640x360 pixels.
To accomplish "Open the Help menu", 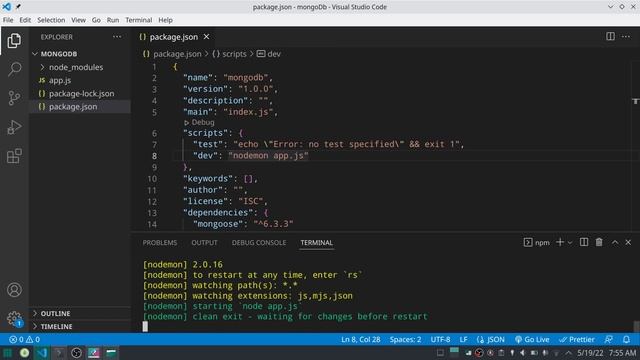I will 165,20.
